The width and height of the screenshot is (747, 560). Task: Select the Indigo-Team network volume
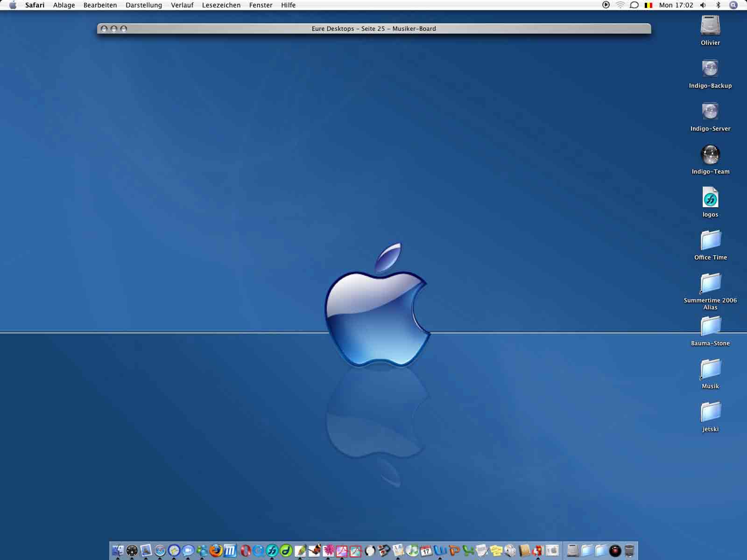tap(710, 154)
